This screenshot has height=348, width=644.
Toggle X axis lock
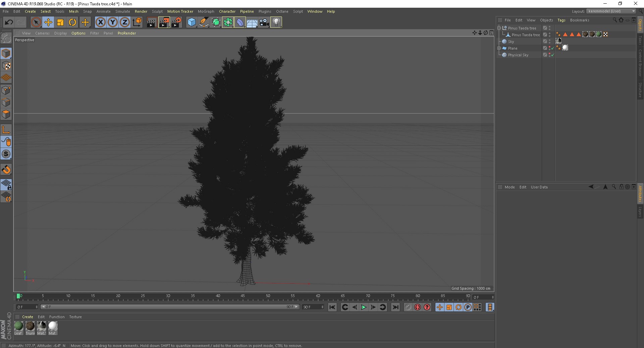tap(100, 22)
